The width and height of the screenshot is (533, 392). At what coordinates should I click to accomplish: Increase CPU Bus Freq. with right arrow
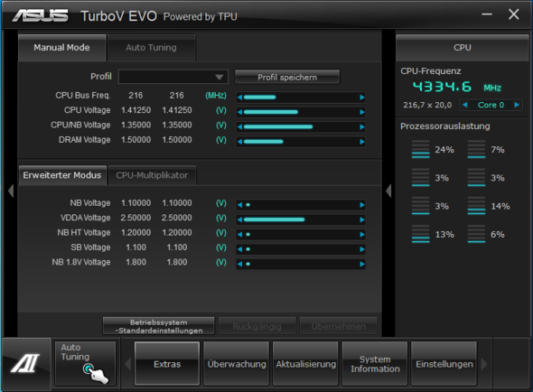click(362, 98)
